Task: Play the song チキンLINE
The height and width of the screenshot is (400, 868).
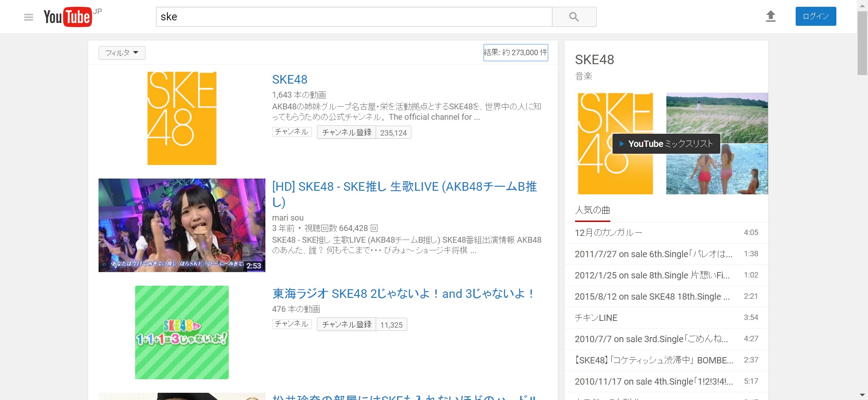Action: tap(666, 318)
